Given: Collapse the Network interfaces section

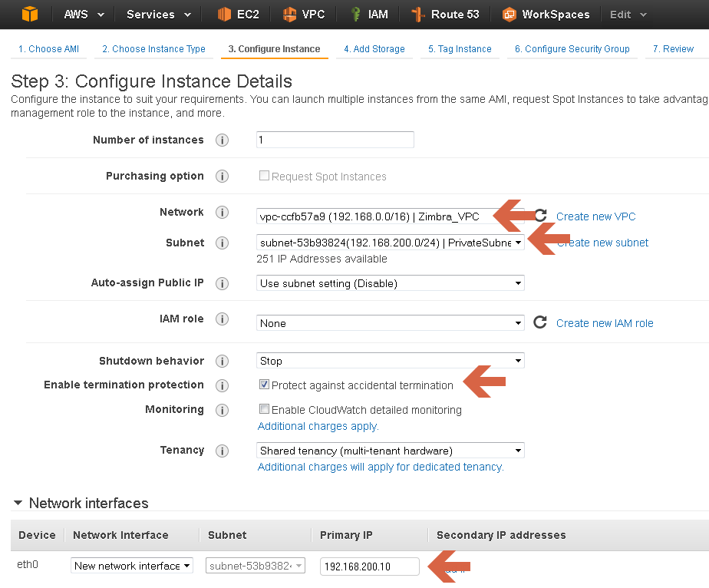Looking at the screenshot, I should [x=18, y=503].
